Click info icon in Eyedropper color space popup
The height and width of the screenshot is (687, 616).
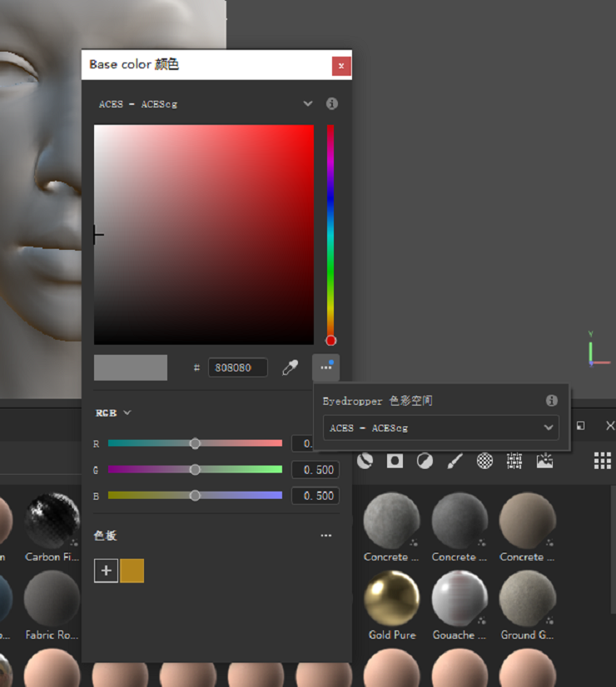click(551, 401)
